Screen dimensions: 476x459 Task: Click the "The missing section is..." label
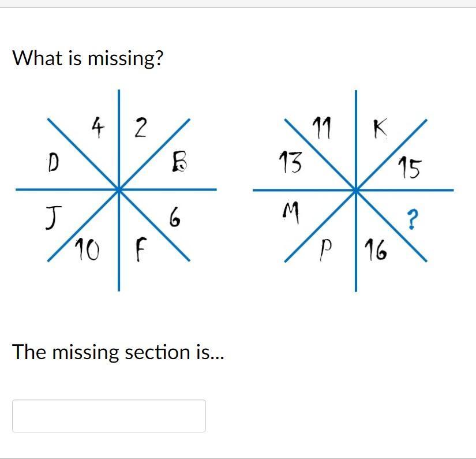click(118, 352)
